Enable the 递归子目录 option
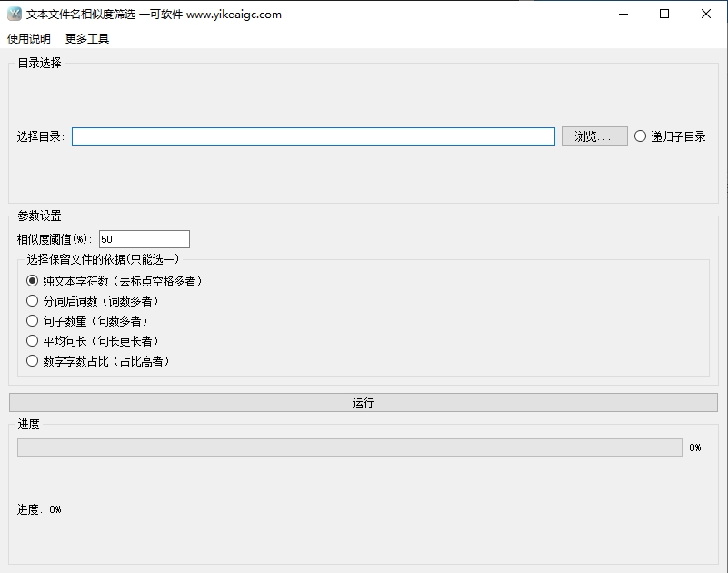 tap(641, 136)
